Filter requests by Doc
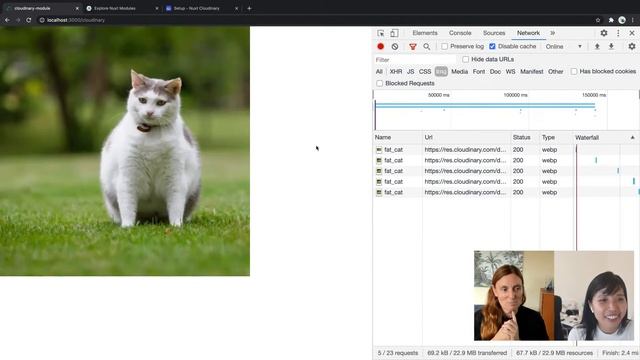This screenshot has height=360, width=640. click(x=495, y=71)
